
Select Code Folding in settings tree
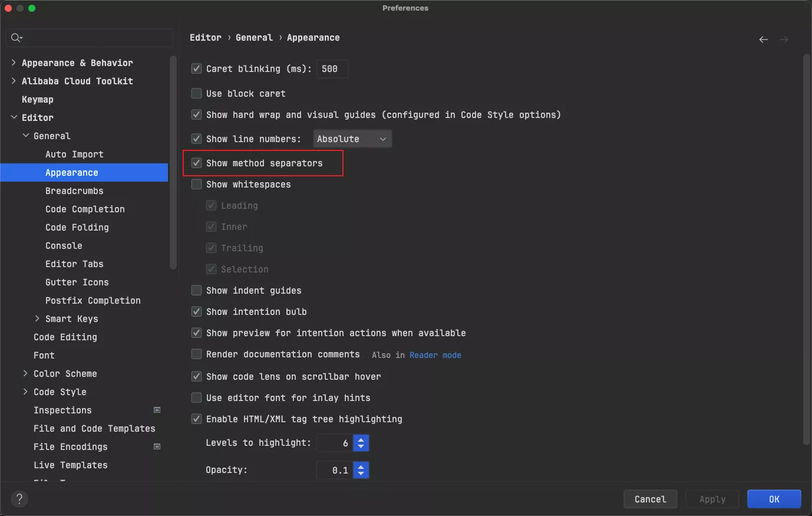coord(77,228)
